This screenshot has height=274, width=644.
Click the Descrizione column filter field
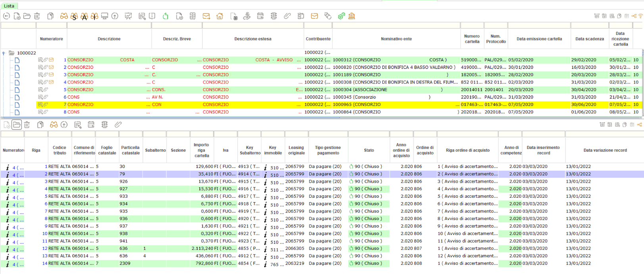[109, 25]
